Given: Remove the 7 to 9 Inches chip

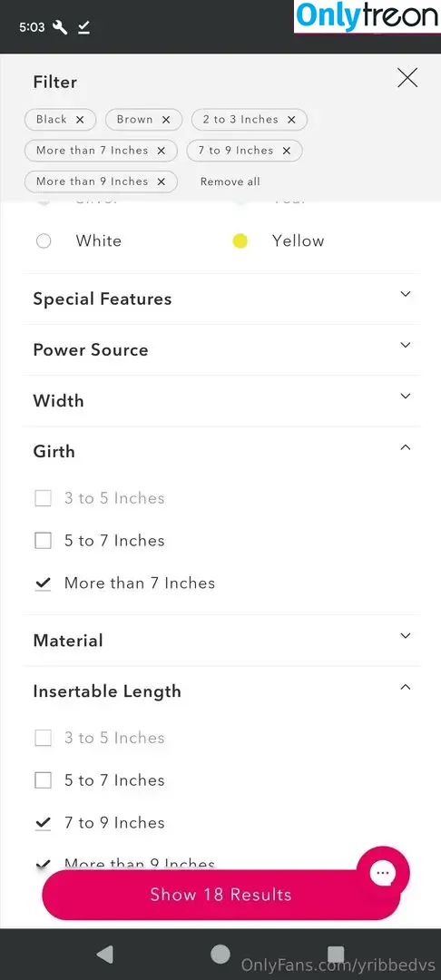Looking at the screenshot, I should (286, 151).
